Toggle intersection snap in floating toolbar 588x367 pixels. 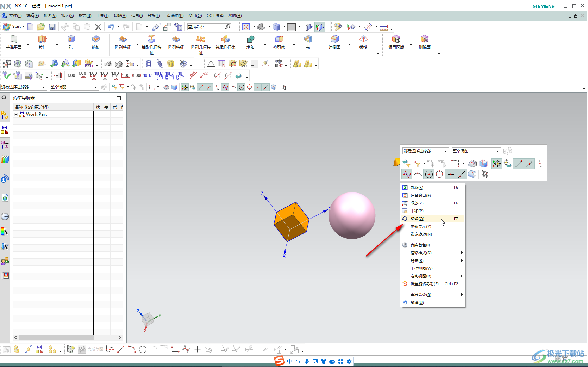point(418,174)
